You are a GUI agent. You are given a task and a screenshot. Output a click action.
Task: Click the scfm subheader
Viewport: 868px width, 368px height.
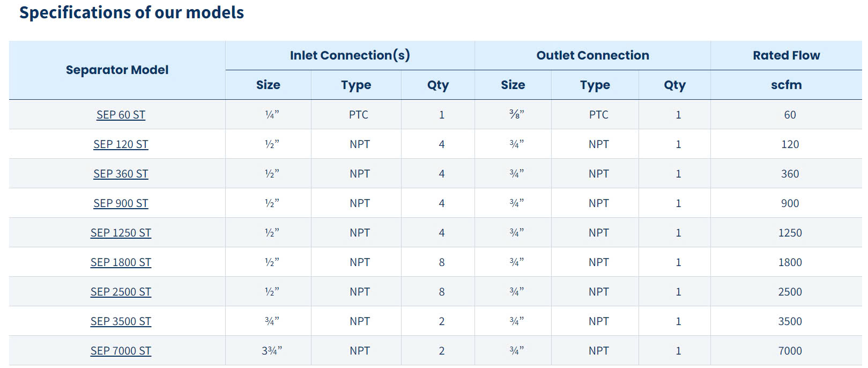coord(786,85)
